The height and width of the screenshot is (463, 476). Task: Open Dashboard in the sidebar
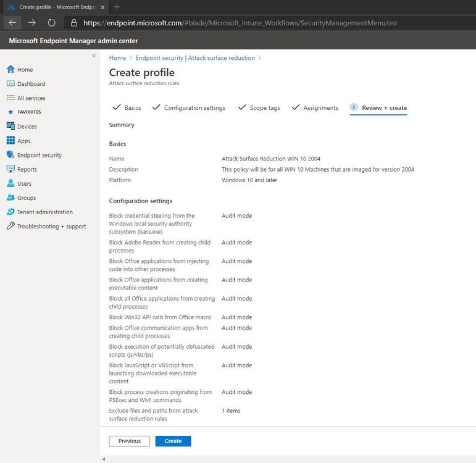point(31,84)
